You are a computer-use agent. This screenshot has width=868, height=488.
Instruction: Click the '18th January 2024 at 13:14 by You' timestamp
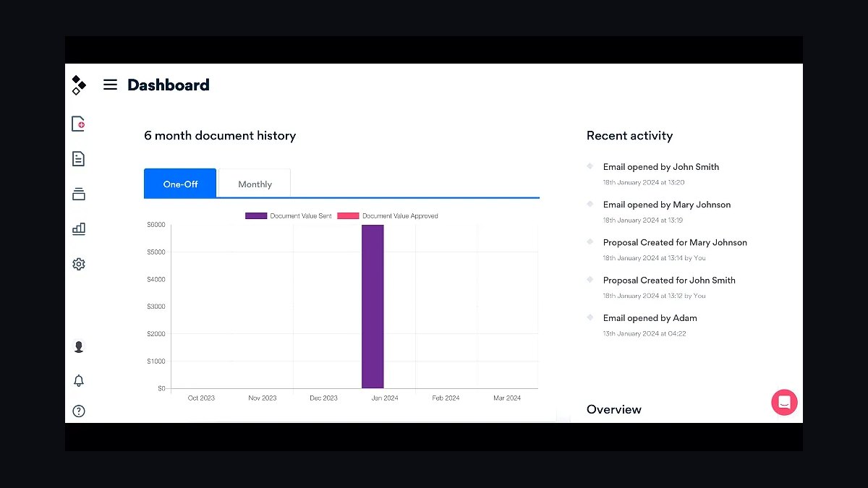655,257
